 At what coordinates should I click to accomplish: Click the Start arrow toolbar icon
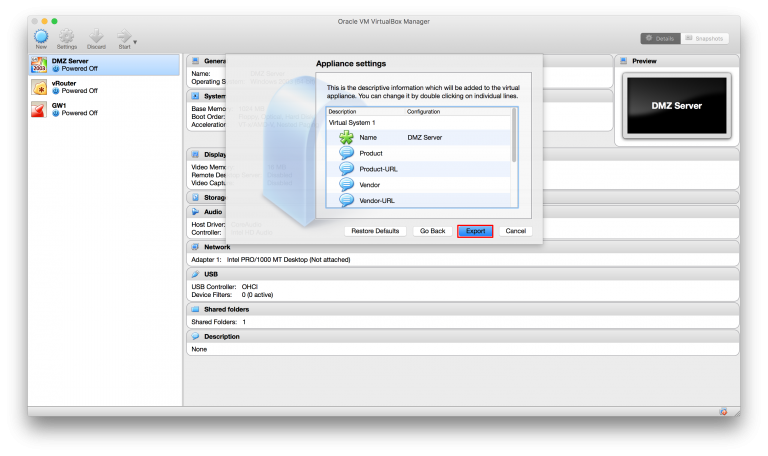coord(124,37)
